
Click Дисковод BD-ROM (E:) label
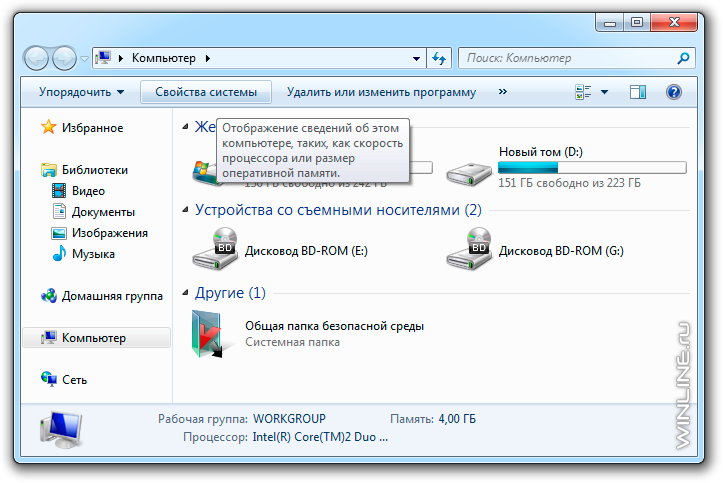[306, 251]
